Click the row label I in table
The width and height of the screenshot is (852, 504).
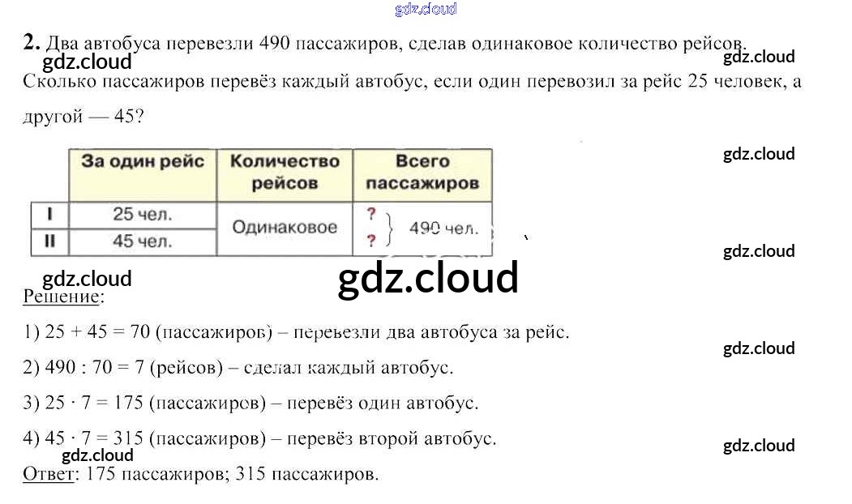[x=49, y=215]
